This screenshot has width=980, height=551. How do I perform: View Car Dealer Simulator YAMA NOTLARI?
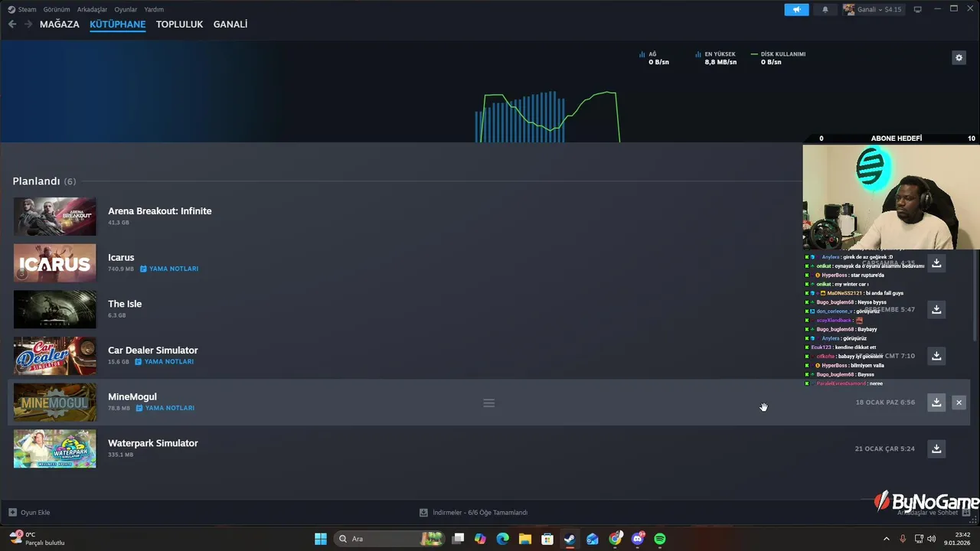(x=165, y=361)
